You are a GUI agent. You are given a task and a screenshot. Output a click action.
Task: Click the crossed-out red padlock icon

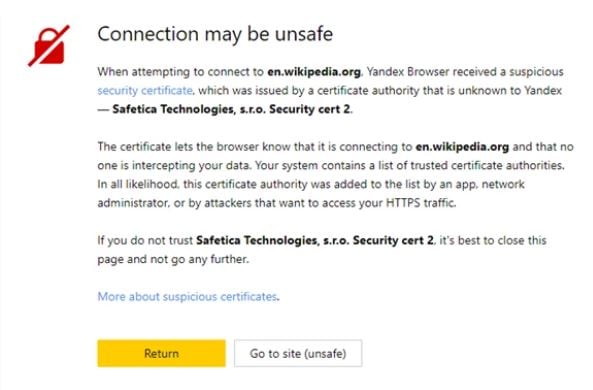tap(49, 46)
